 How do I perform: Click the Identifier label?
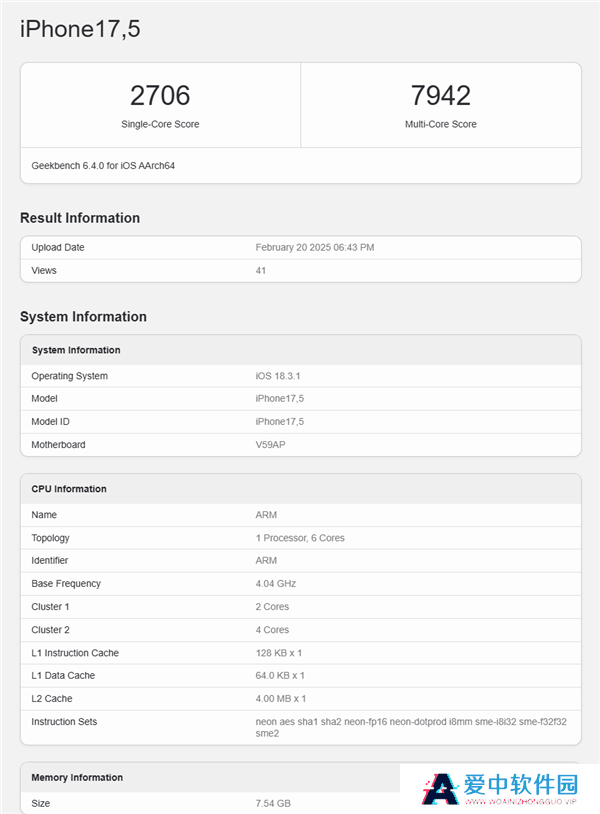click(x=50, y=561)
